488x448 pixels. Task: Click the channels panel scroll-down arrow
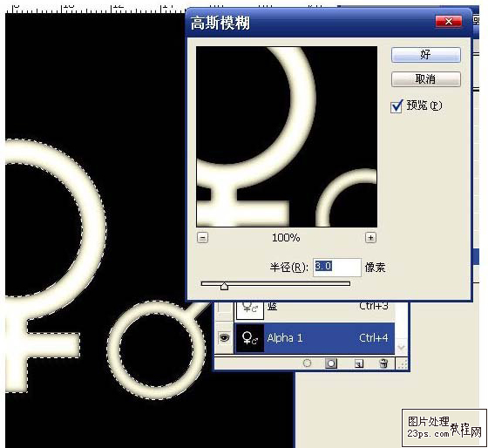[401, 347]
